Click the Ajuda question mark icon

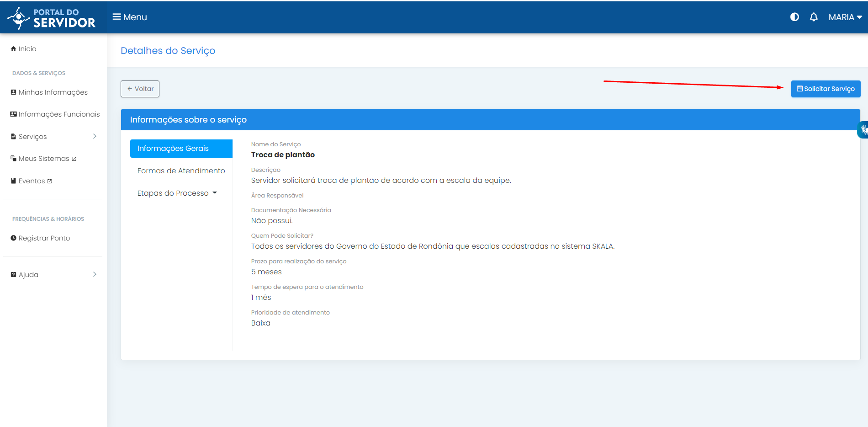point(13,274)
